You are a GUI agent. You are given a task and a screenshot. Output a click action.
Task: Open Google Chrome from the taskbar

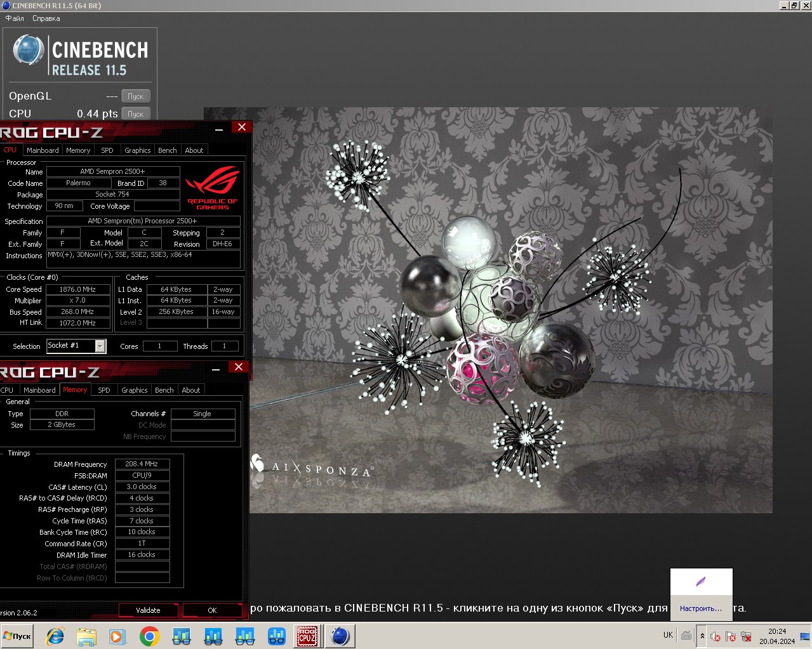[149, 636]
